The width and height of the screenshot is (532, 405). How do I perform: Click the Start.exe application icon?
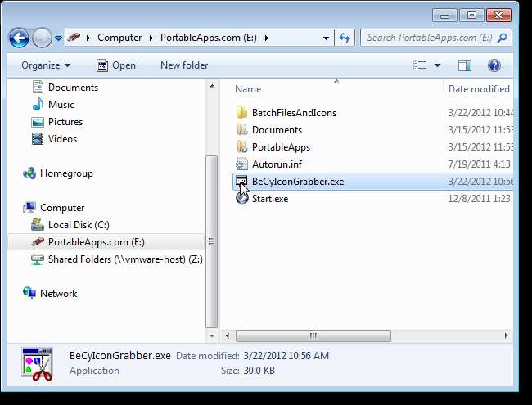(x=241, y=198)
